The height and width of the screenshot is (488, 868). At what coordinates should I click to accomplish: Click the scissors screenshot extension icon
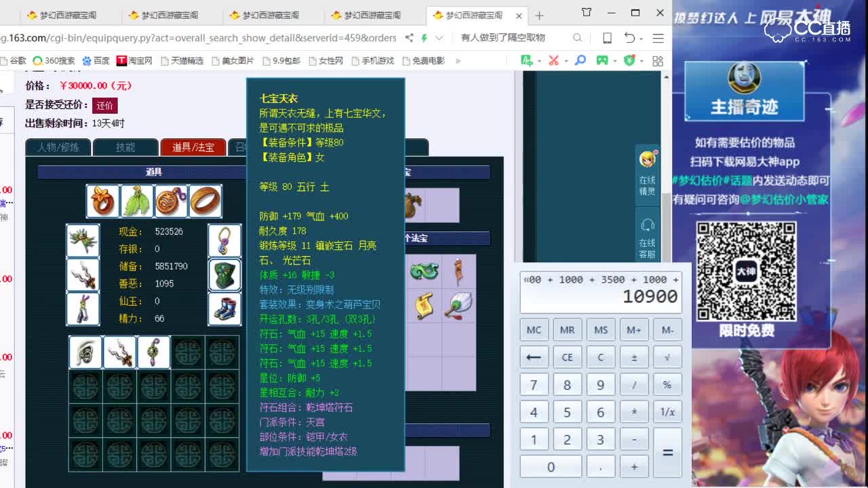pyautogui.click(x=553, y=60)
